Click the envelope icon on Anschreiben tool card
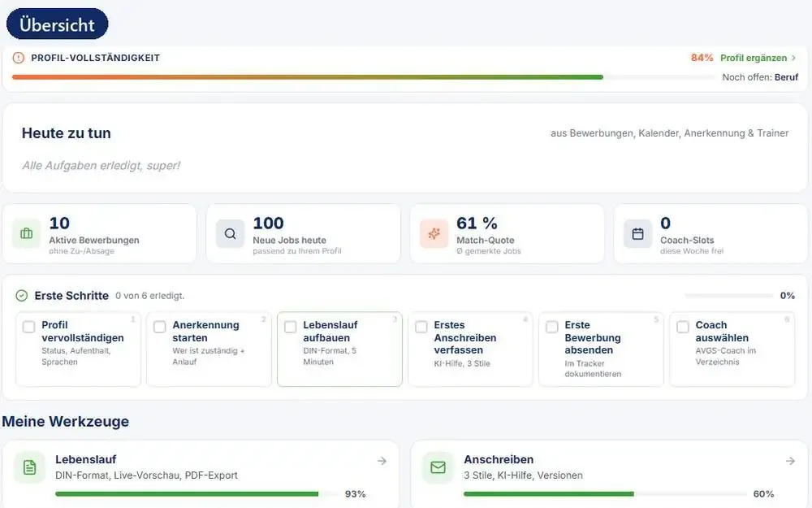 438,467
